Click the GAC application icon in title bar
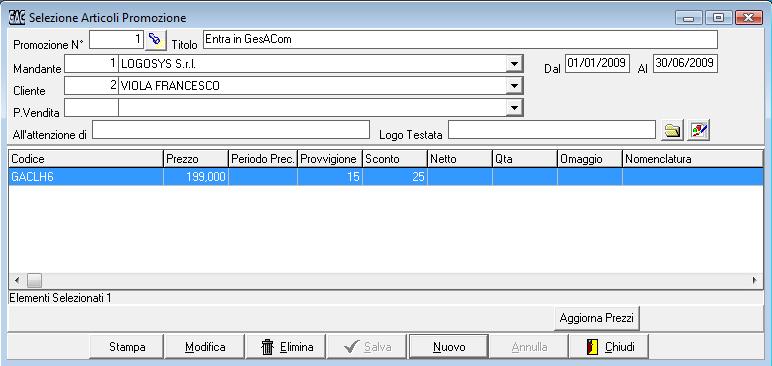The width and height of the screenshot is (772, 366). coord(17,17)
